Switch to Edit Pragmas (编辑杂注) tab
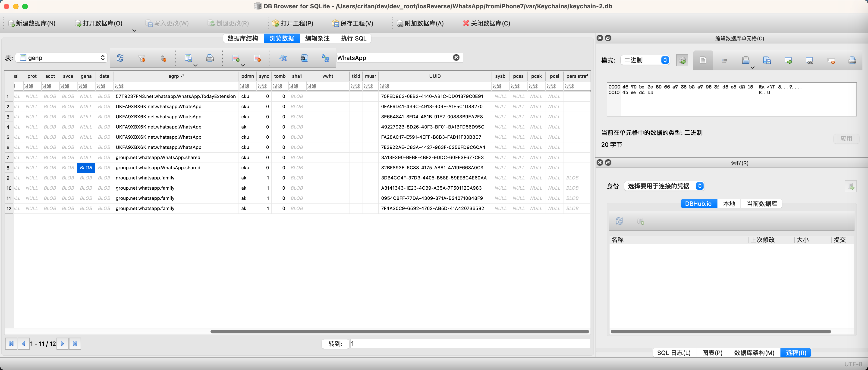The width and height of the screenshot is (868, 370). 317,38
